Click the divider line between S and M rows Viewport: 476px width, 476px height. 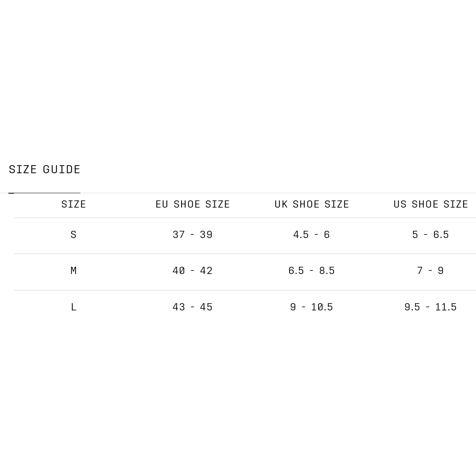click(x=245, y=254)
